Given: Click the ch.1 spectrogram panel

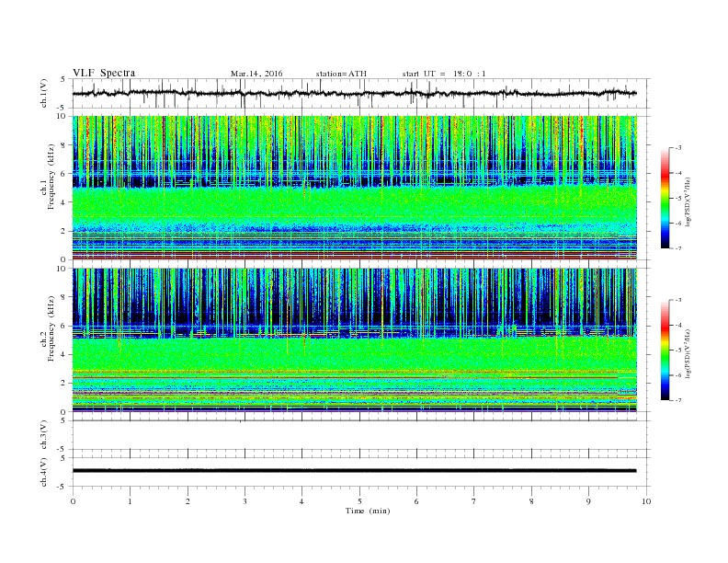Looking at the screenshot, I should [355, 188].
